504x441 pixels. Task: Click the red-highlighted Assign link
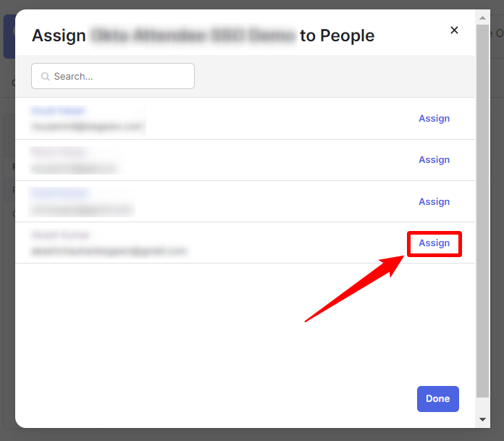pyautogui.click(x=434, y=243)
